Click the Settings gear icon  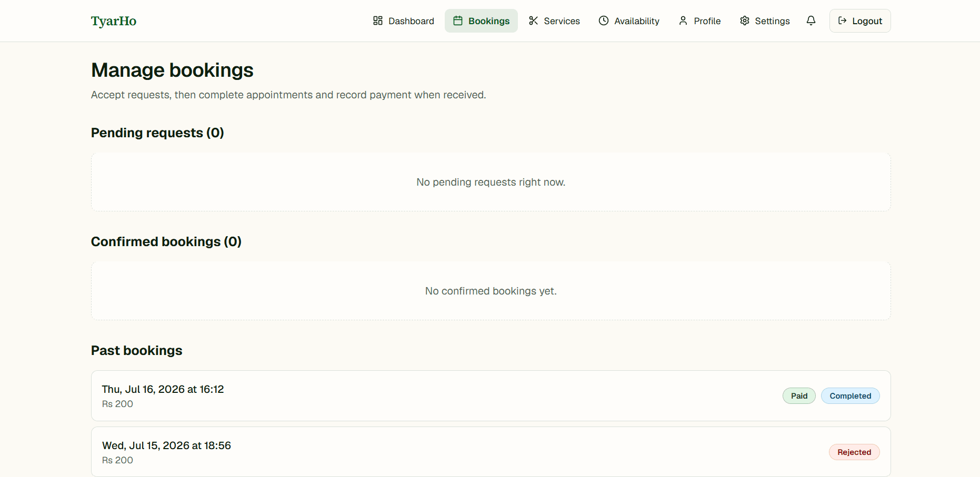point(744,21)
